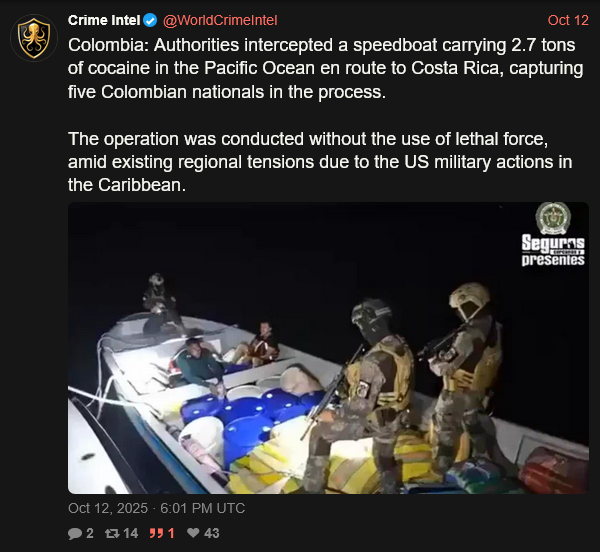Like the post with heart icon
The height and width of the screenshot is (552, 600).
193,533
